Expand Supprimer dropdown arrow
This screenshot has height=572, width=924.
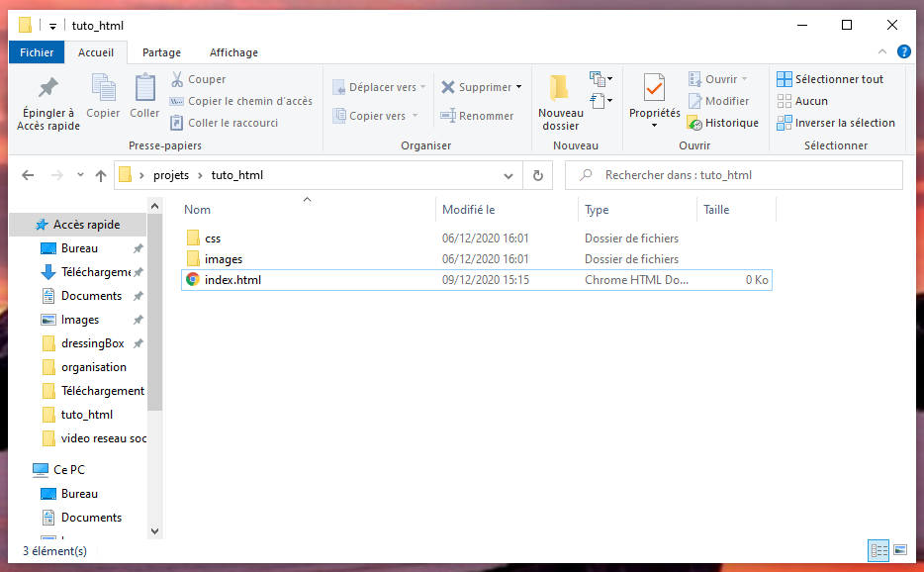click(518, 87)
